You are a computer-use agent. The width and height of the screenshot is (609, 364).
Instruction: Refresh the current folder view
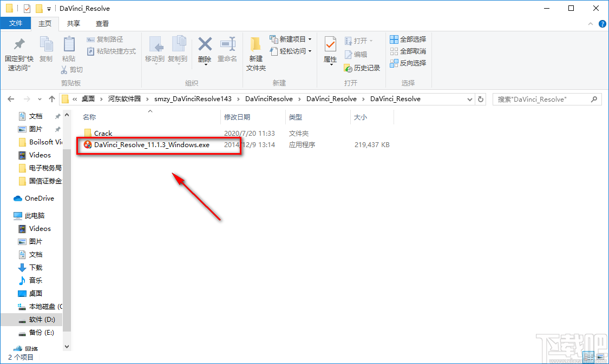coord(481,99)
